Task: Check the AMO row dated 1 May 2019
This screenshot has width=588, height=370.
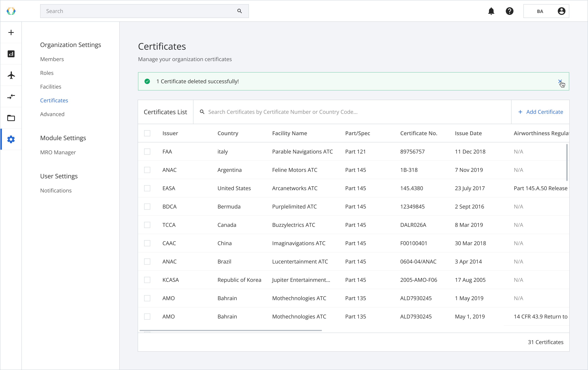Action: coord(147,298)
